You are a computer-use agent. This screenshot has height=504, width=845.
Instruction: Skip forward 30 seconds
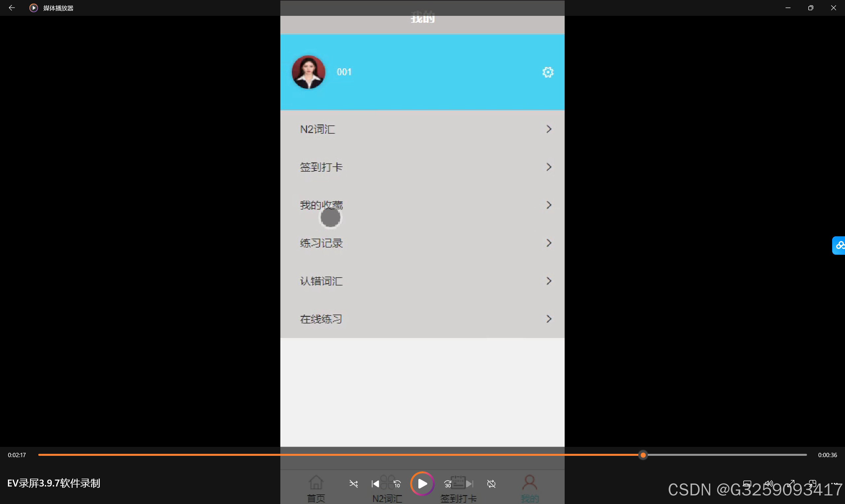point(448,484)
